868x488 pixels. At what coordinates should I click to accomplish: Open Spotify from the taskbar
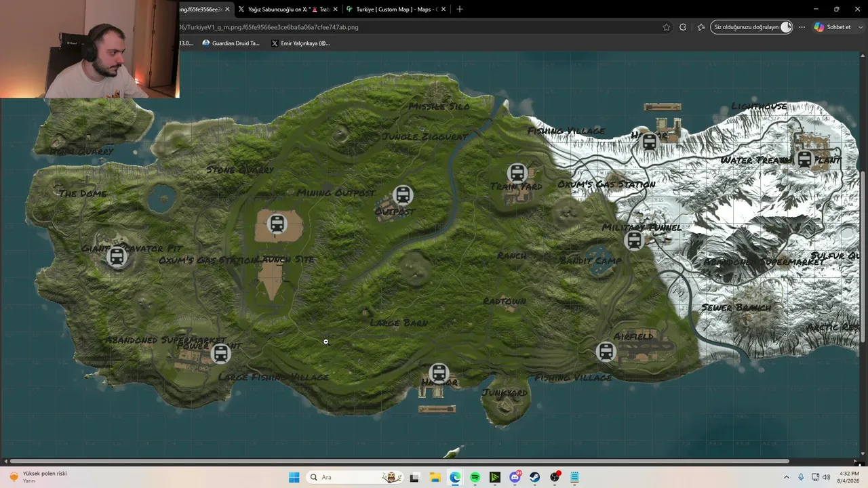coord(475,477)
